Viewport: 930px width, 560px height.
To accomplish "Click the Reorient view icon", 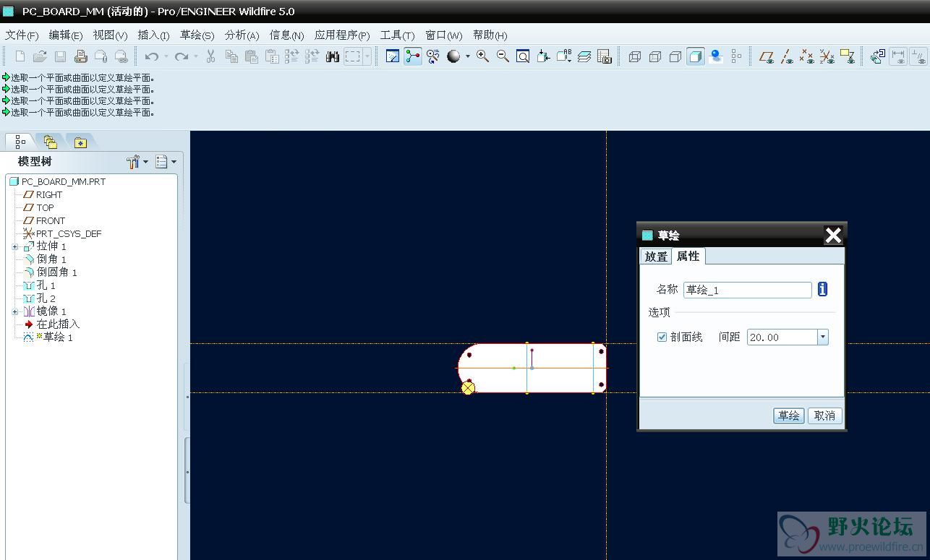I will tap(544, 56).
